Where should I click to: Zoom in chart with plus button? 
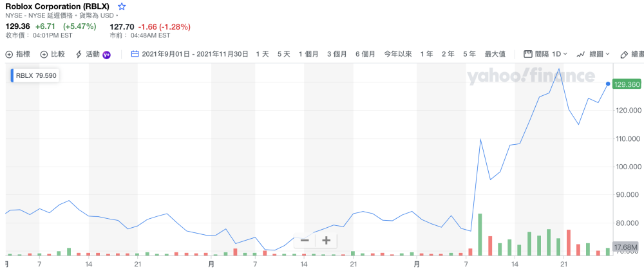point(327,241)
